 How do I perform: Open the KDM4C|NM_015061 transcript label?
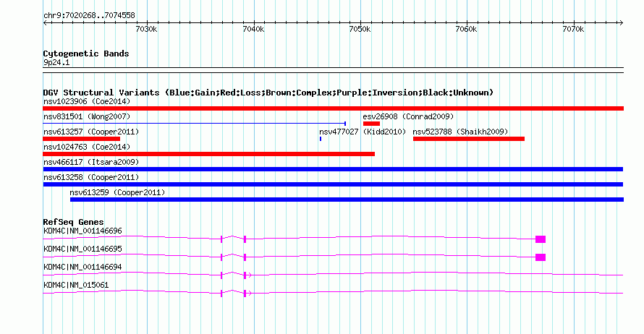[x=76, y=285]
